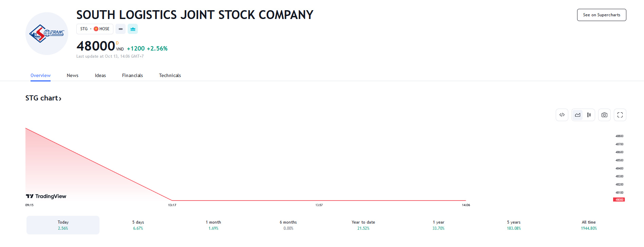Screen dimensions: 644x247
Task: Click the TradingView logo on chart
Action: [x=46, y=196]
